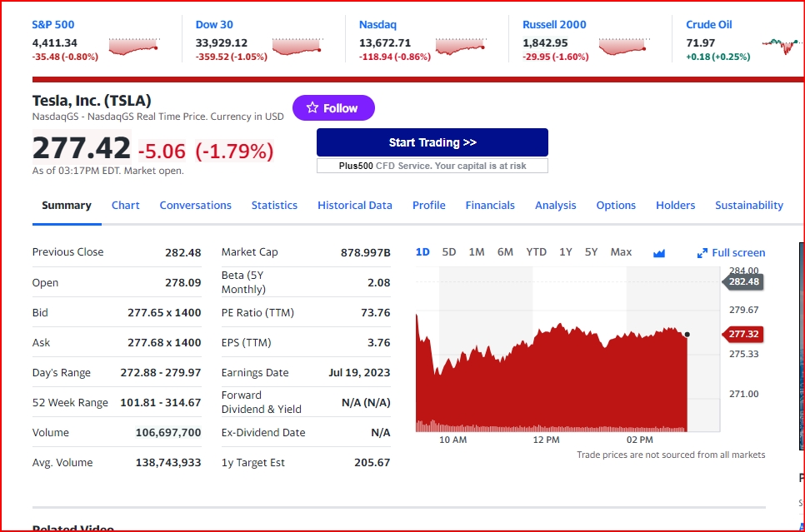Select the 5D chart range
805x532 pixels.
click(449, 252)
